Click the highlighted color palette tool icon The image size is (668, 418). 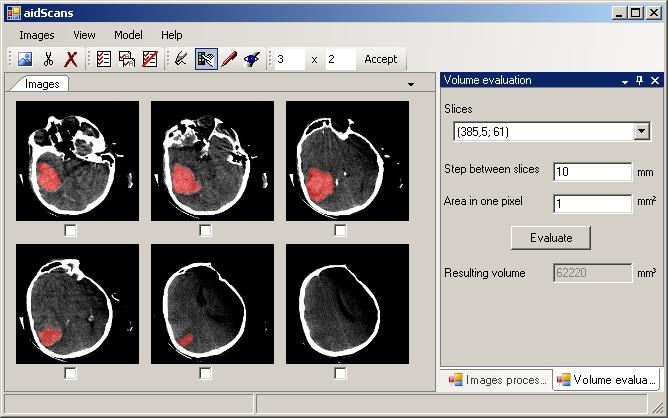pos(206,59)
